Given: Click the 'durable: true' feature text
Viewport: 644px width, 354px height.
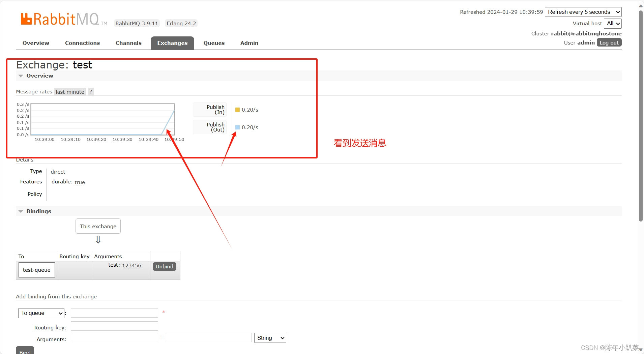Looking at the screenshot, I should coord(68,182).
